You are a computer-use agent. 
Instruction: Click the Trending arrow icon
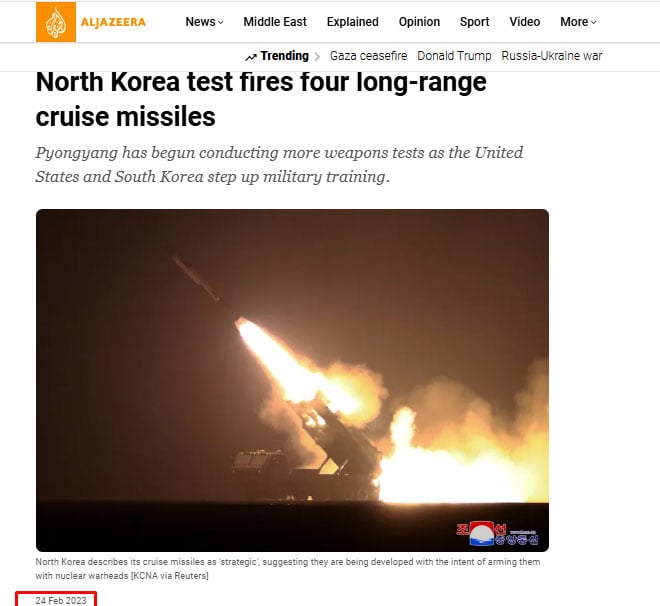click(251, 57)
